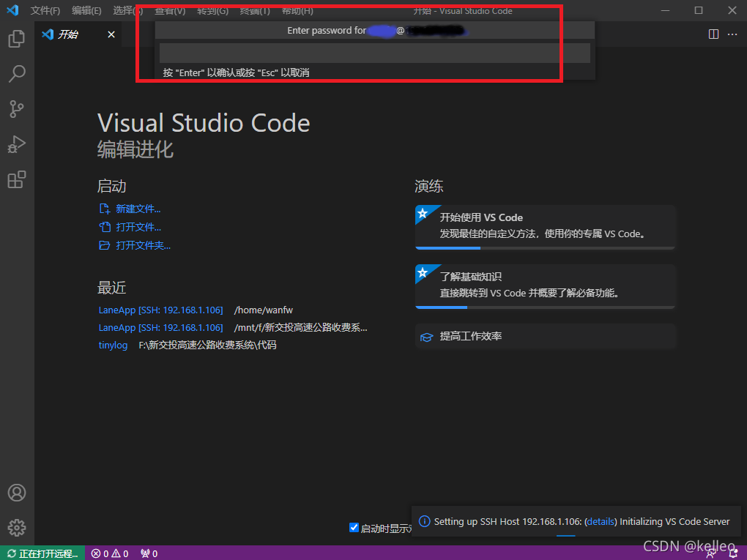Viewport: 747px width, 560px height.
Task: Click the info icon in SSH notification
Action: 424,521
